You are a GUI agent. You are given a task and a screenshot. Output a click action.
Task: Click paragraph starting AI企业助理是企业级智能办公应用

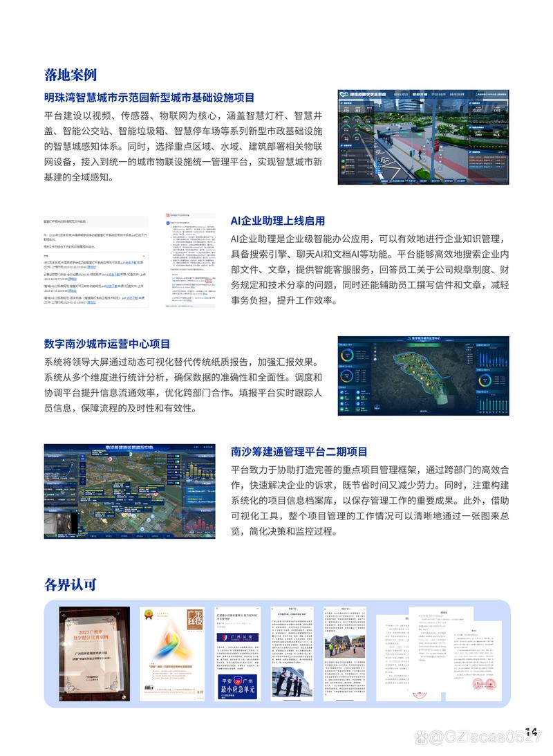[370, 270]
